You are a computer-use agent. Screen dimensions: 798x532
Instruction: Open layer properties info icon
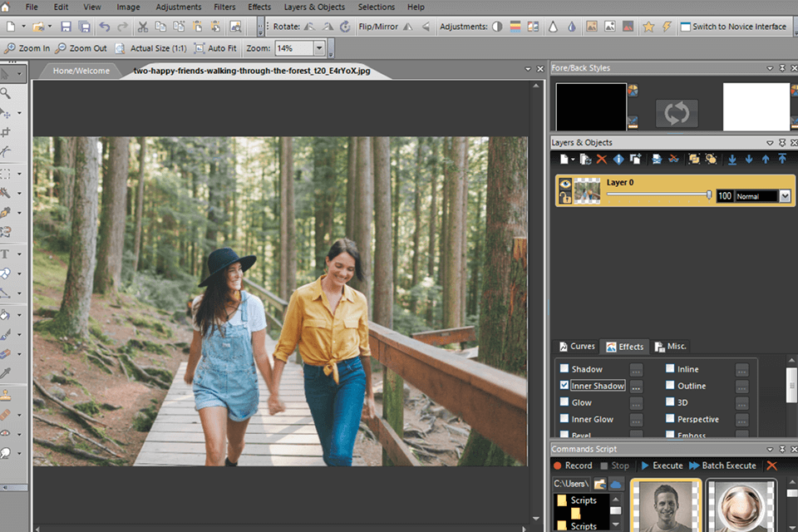coord(618,159)
